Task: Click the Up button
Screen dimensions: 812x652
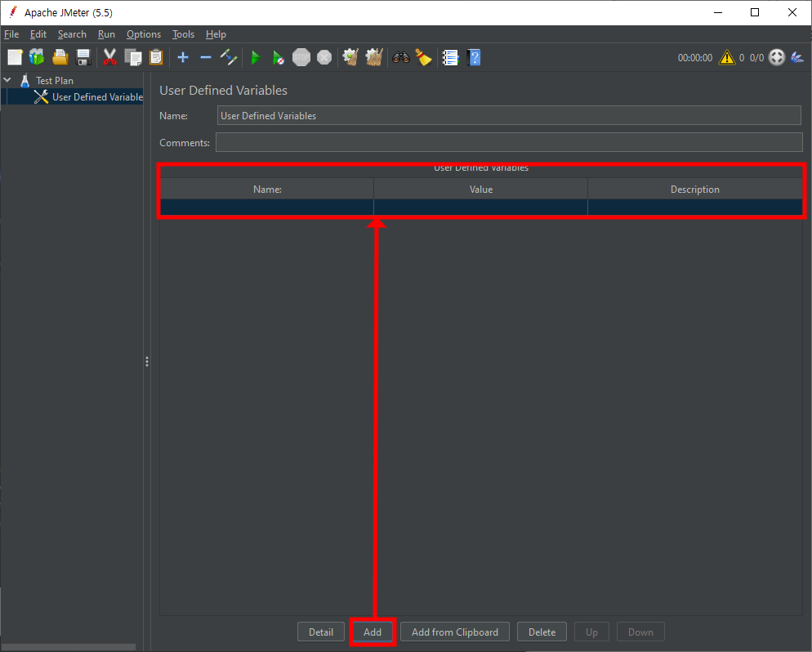Action: pos(591,632)
